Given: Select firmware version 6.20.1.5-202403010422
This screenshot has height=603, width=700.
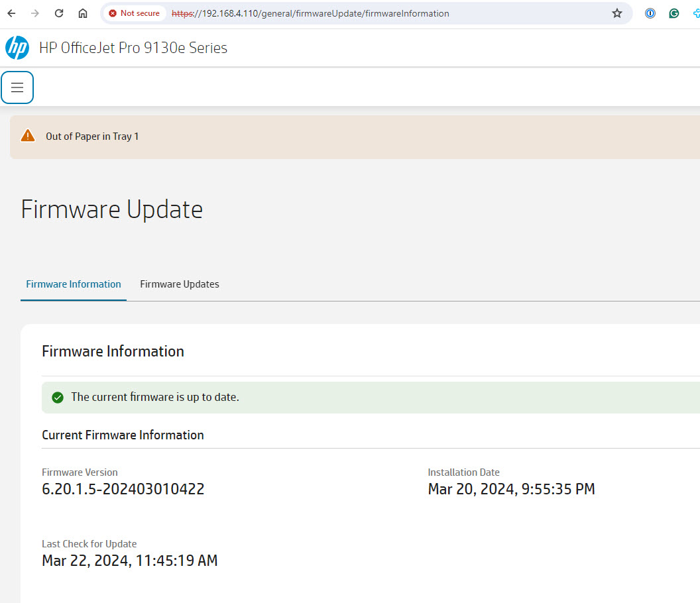Looking at the screenshot, I should pyautogui.click(x=123, y=489).
